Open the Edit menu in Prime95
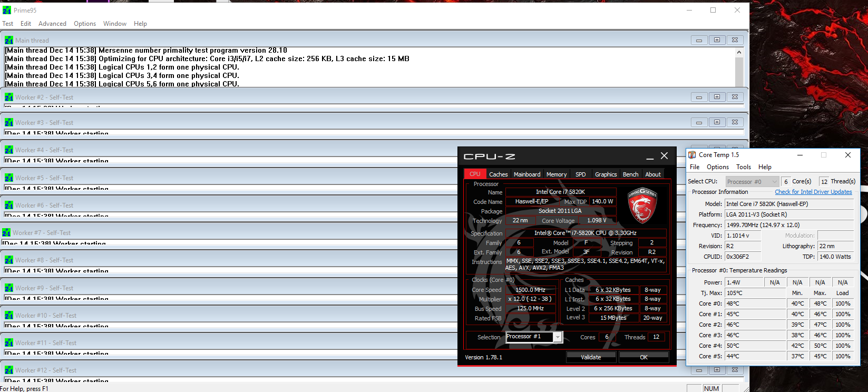The height and width of the screenshot is (392, 868). pos(26,24)
